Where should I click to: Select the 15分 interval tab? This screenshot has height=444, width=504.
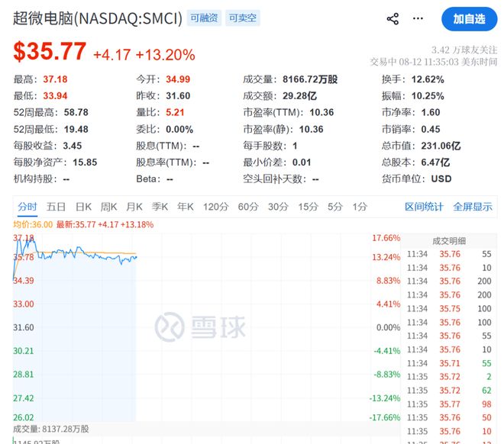[x=308, y=207]
